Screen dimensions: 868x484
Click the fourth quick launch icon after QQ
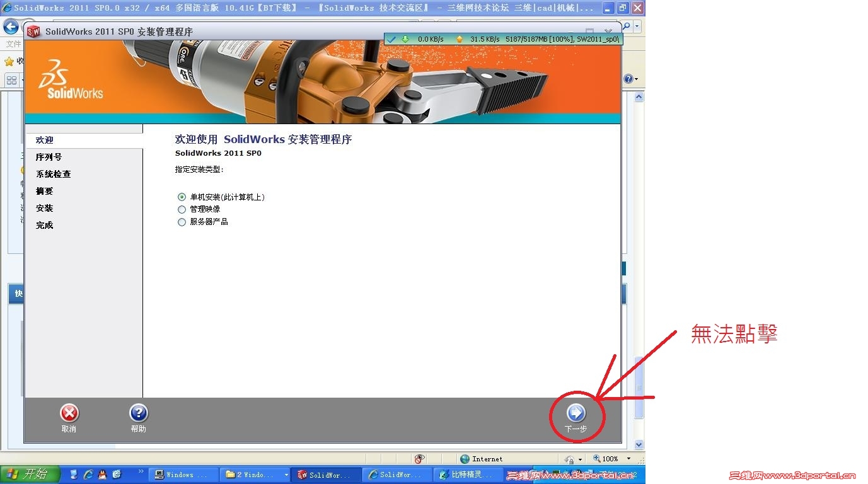117,475
